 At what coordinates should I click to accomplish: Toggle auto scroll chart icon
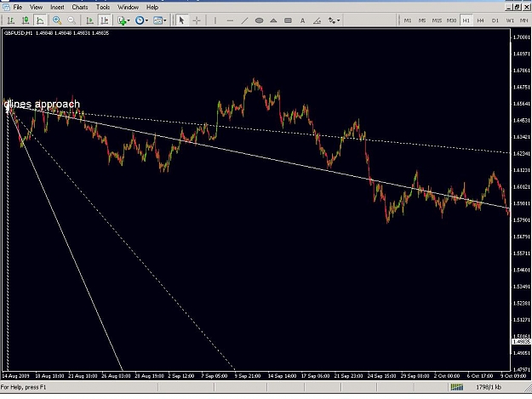click(x=89, y=20)
